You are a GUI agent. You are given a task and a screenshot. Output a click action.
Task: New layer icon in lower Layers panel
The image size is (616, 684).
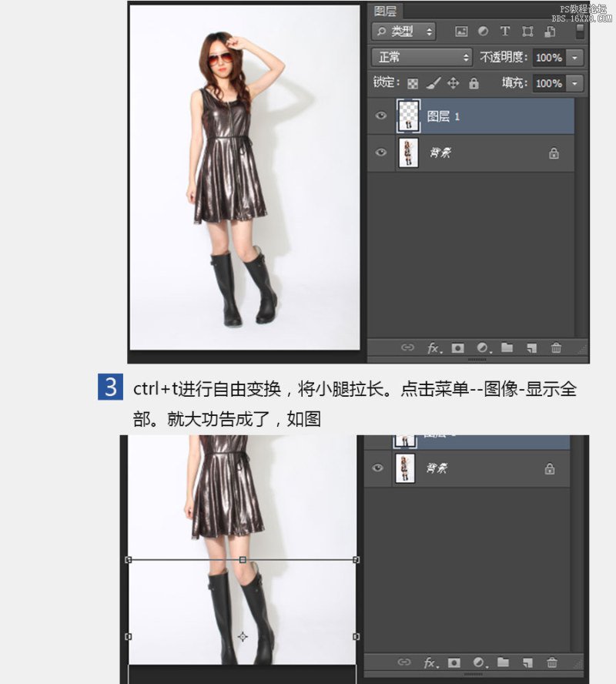point(527,663)
